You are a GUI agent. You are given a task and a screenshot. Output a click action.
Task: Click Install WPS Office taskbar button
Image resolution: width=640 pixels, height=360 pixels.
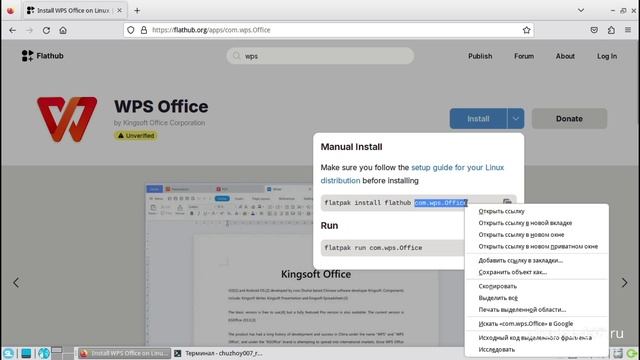click(x=124, y=353)
